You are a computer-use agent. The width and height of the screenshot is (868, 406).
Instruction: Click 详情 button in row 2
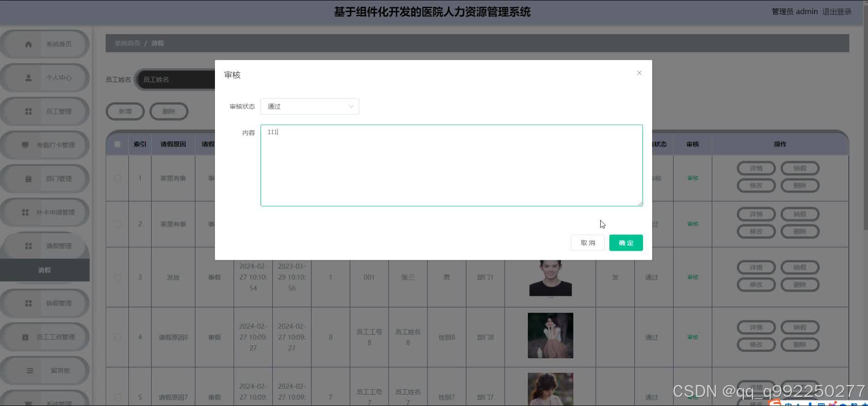click(756, 214)
